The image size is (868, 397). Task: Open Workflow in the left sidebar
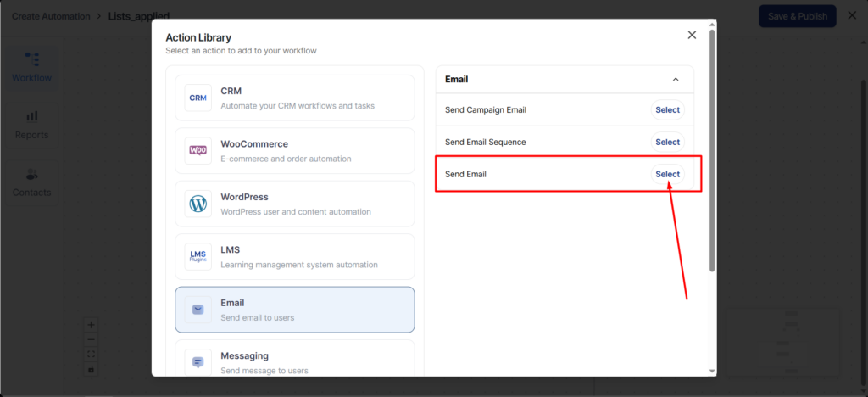[31, 67]
